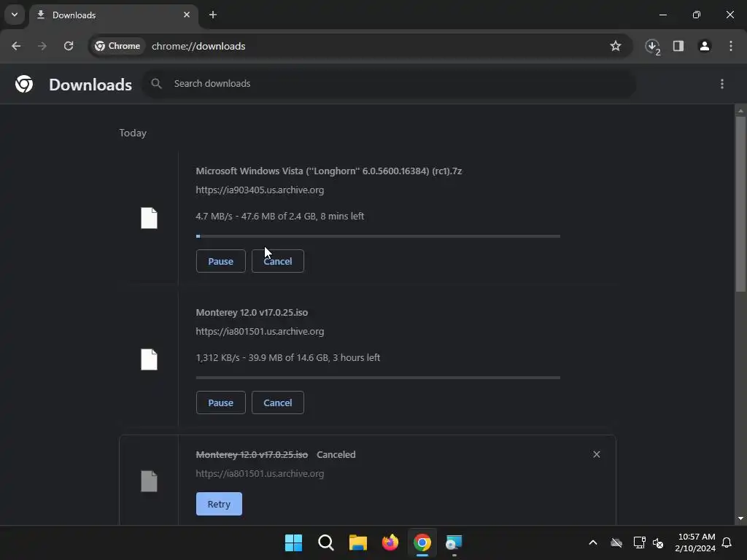Open the network status tray icon

(x=639, y=542)
